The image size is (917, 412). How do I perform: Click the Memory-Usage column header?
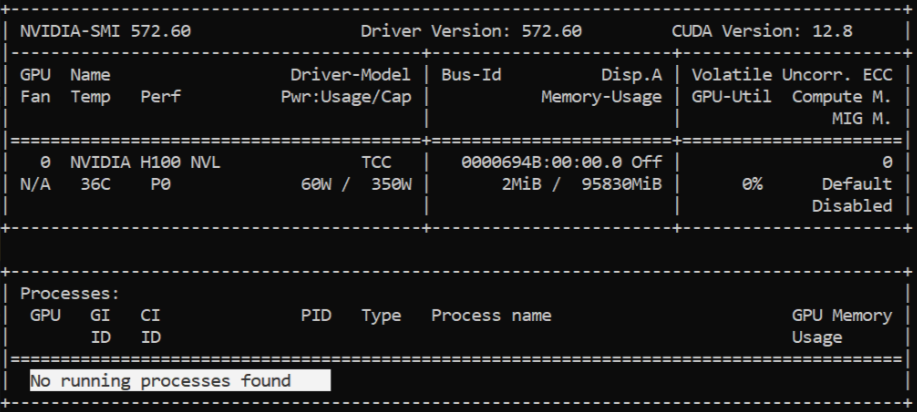(x=601, y=97)
